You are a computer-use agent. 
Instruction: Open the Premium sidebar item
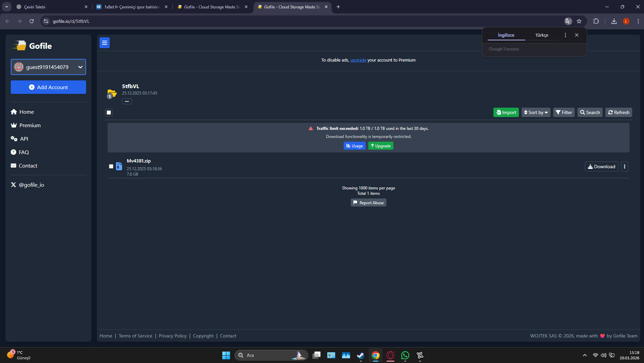[x=26, y=125]
